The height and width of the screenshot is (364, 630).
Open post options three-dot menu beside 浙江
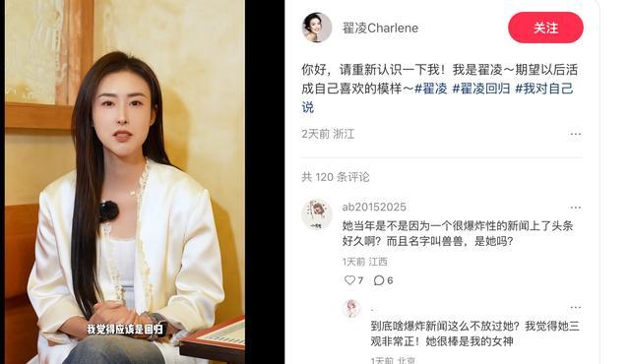pos(575,134)
